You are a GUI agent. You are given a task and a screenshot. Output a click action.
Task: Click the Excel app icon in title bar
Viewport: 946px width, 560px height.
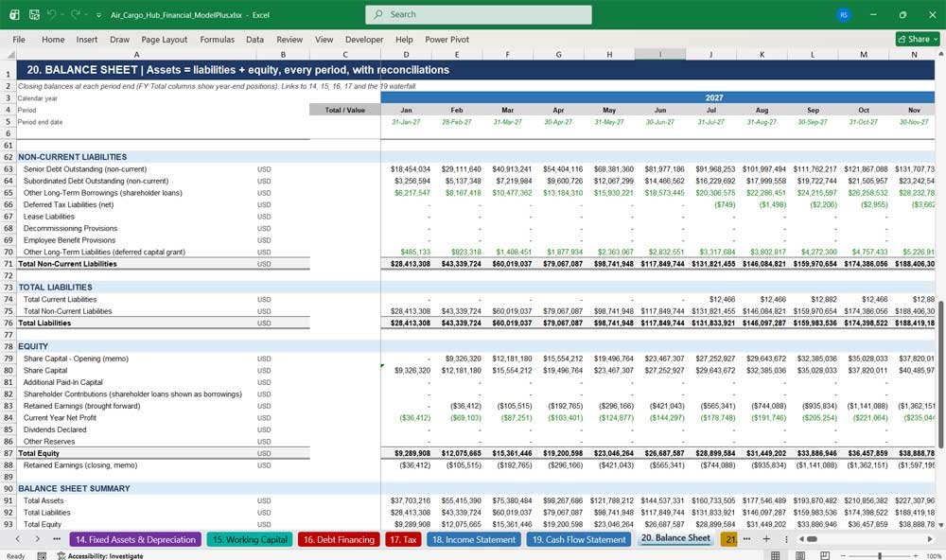pyautogui.click(x=14, y=14)
